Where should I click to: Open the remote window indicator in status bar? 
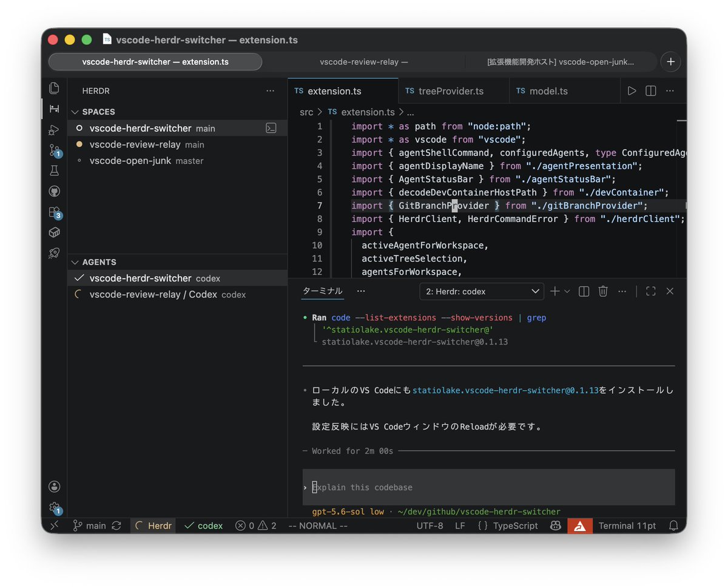54,525
